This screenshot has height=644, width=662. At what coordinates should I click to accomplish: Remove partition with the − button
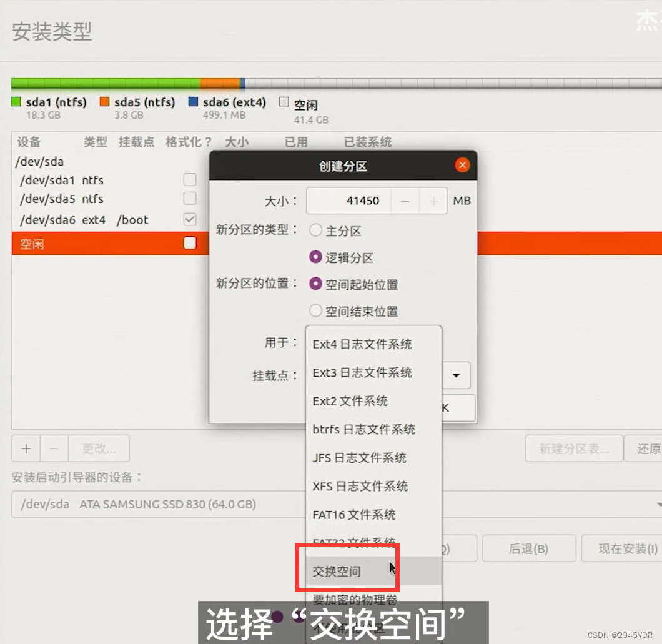coord(54,448)
